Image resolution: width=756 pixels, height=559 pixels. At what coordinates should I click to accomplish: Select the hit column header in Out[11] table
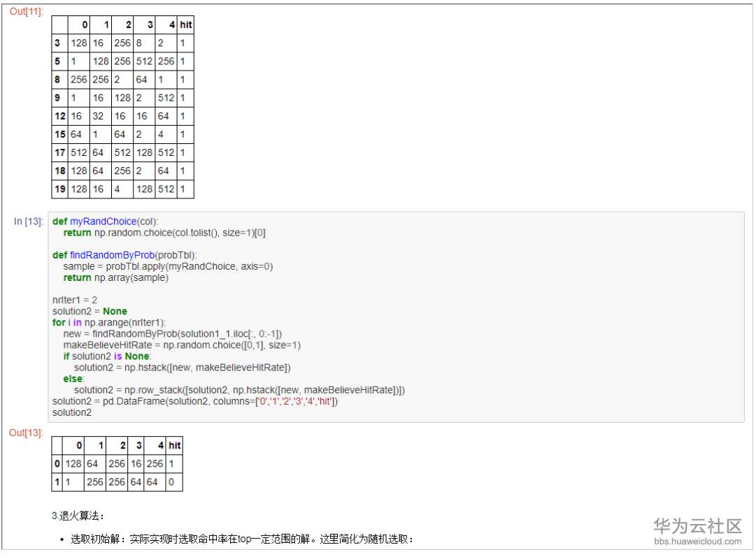[185, 24]
